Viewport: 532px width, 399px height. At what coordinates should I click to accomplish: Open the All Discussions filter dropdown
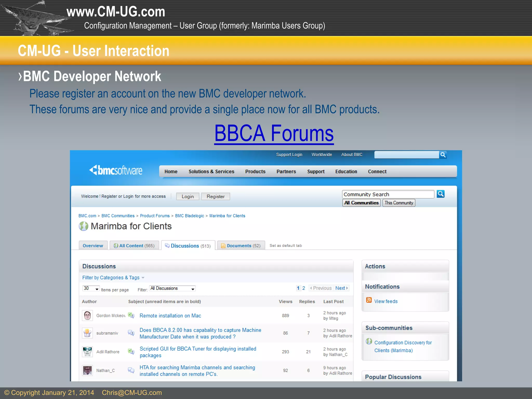pyautogui.click(x=172, y=288)
